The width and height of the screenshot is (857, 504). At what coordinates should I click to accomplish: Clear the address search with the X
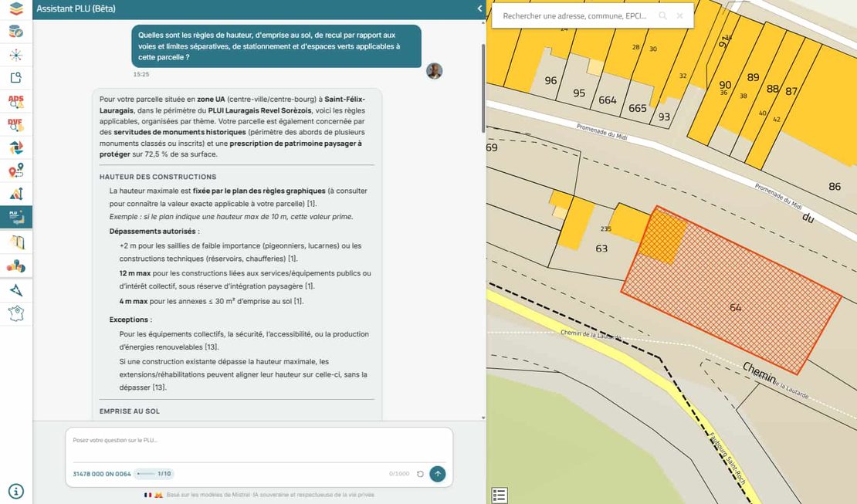(x=679, y=16)
